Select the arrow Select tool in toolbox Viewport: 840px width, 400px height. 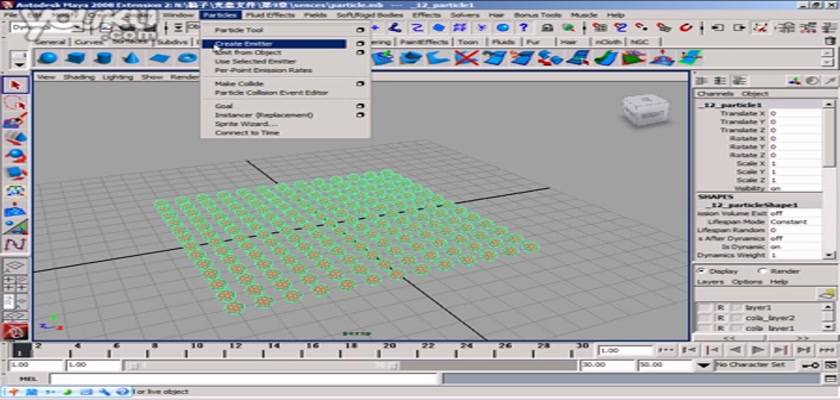click(x=15, y=86)
